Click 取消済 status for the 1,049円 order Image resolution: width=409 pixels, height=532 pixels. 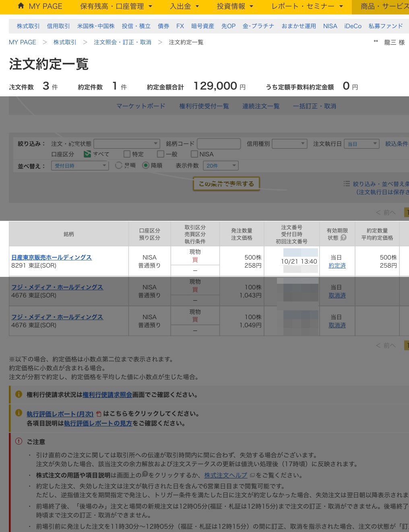[x=337, y=325]
